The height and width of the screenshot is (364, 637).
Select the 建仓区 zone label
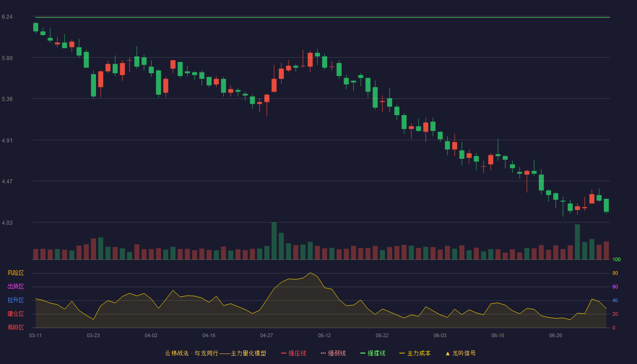tap(16, 314)
